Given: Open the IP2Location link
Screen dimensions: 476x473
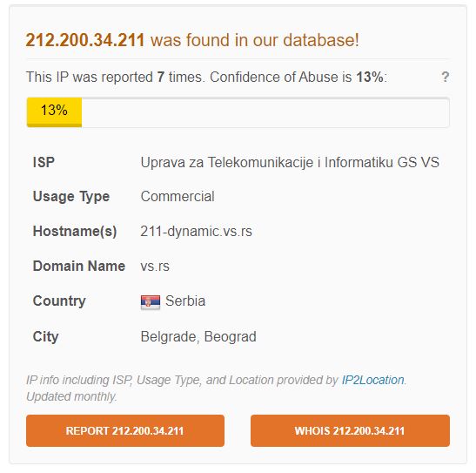Looking at the screenshot, I should click(372, 380).
